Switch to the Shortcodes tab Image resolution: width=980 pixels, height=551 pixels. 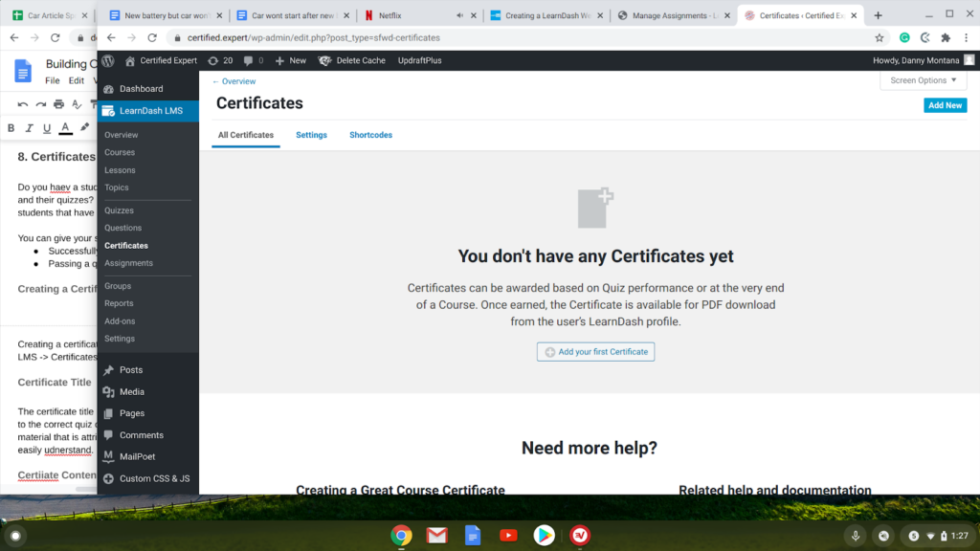pyautogui.click(x=370, y=135)
